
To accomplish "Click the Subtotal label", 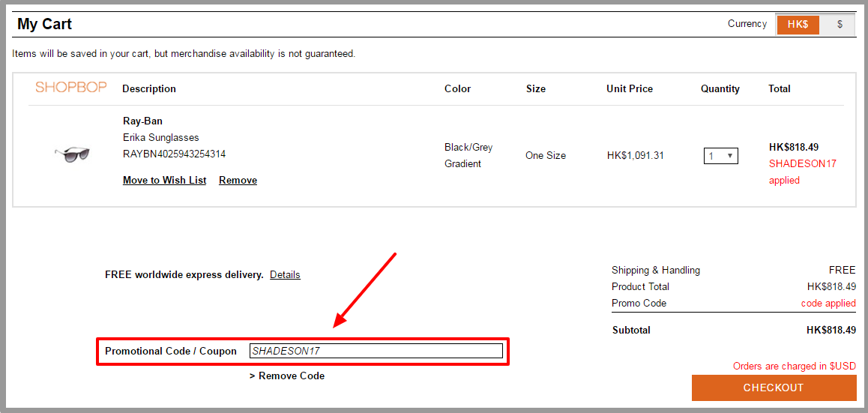I will pos(631,331).
